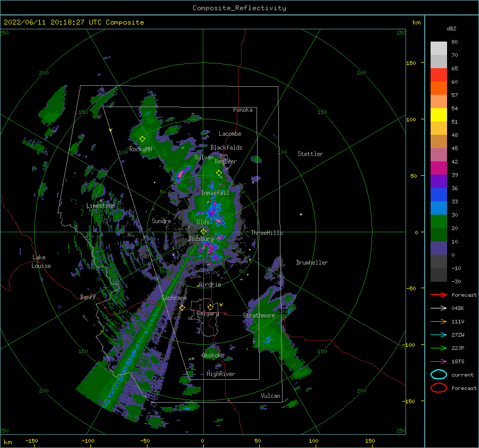Click the yellow diamond marker over Calgary
This screenshot has width=479, height=448.
(210, 307)
